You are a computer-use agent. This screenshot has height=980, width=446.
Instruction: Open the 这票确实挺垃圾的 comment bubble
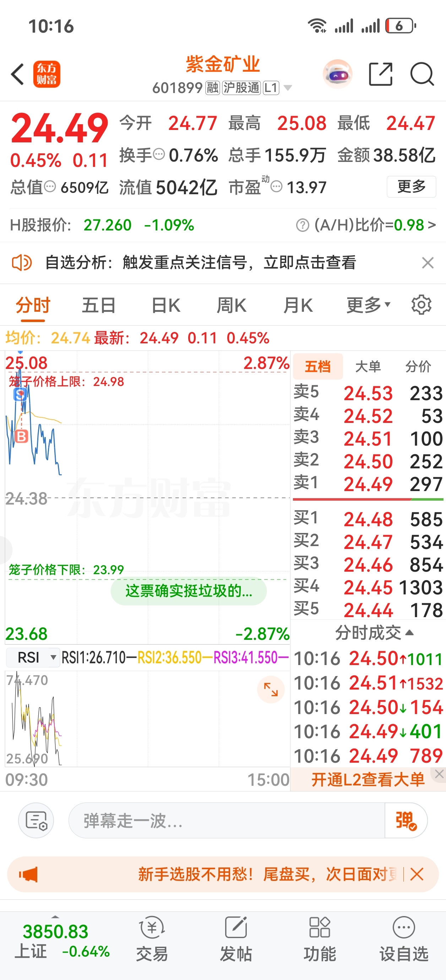coord(189,591)
